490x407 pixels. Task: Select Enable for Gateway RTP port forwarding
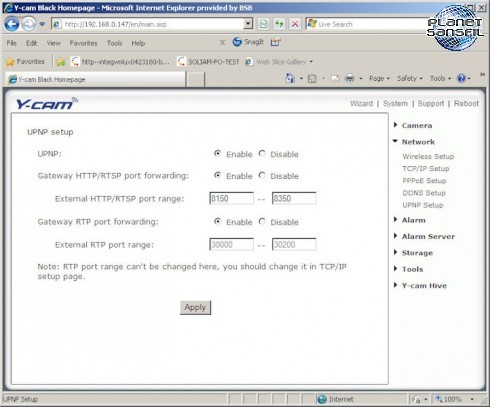pyautogui.click(x=218, y=221)
